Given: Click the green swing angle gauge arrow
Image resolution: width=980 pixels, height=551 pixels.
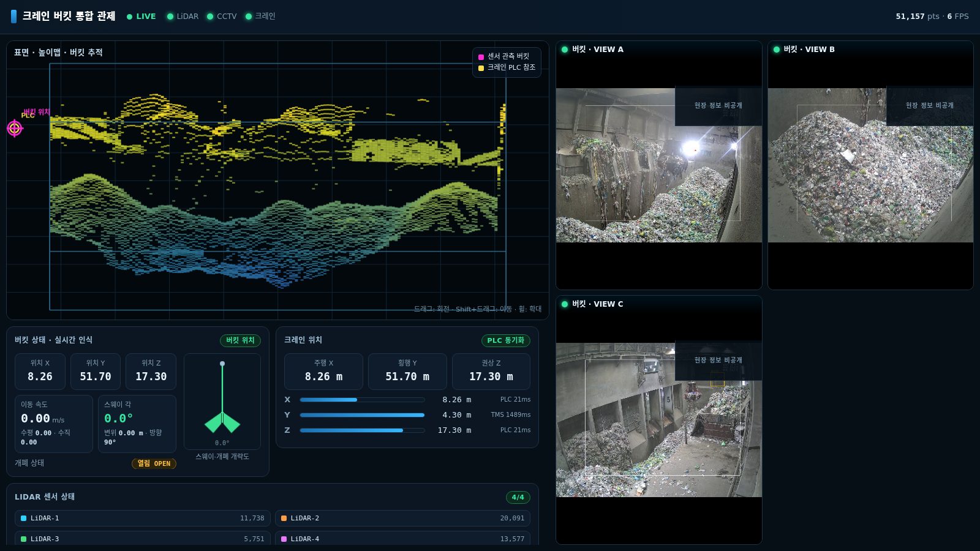Looking at the screenshot, I should [x=222, y=421].
